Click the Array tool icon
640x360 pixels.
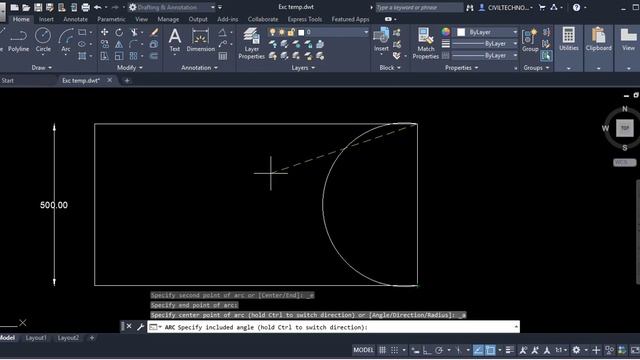click(x=133, y=56)
